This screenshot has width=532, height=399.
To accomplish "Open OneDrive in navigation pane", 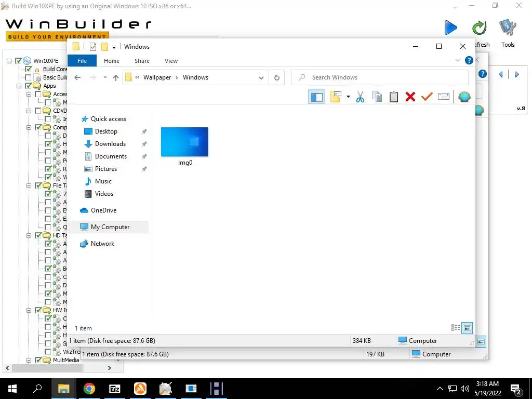I will pos(103,210).
